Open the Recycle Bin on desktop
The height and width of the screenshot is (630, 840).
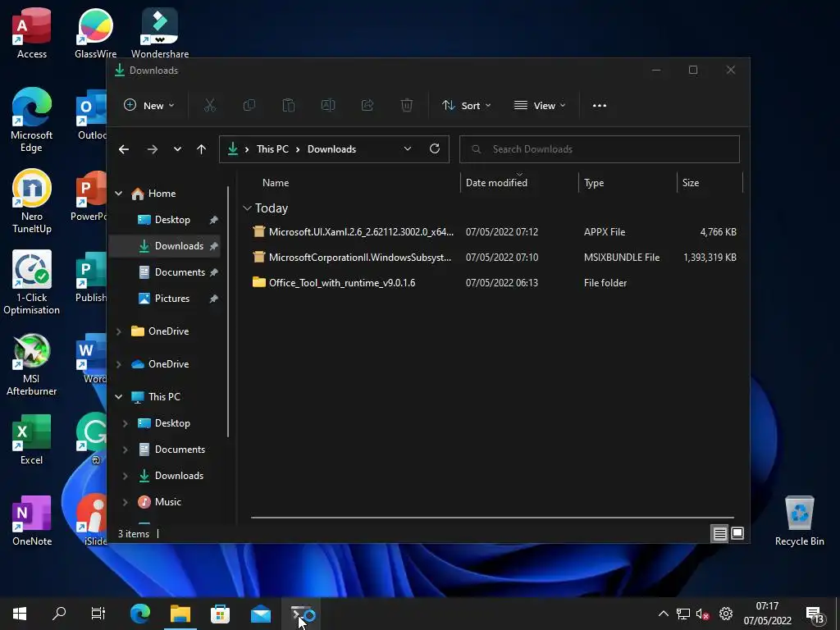coord(799,521)
